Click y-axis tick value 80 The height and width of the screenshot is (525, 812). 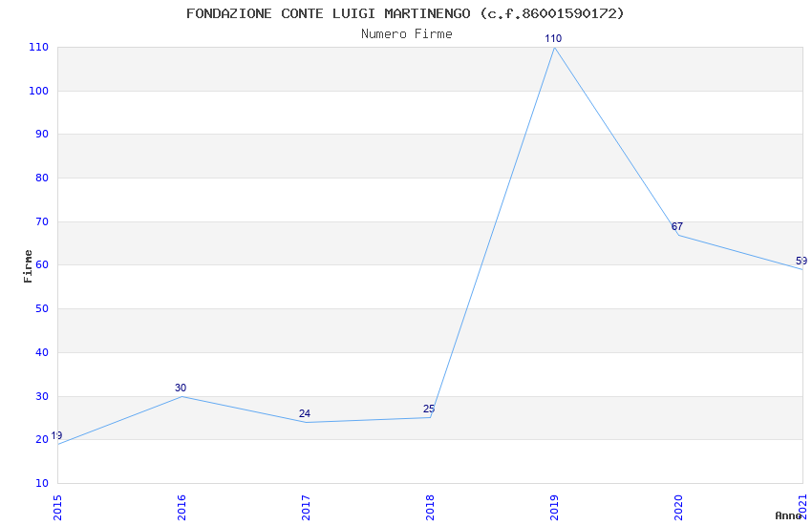[42, 178]
